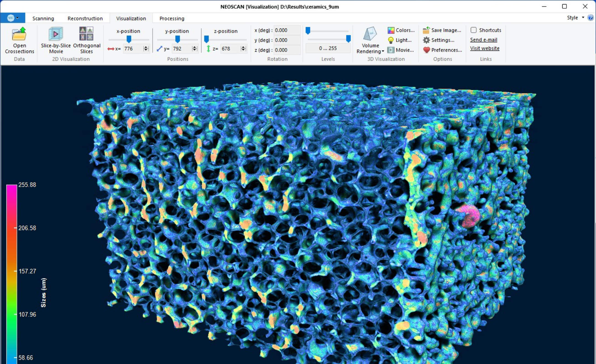Screen dimensions: 596x364
Task: Switch to the Reconstruction tab
Action: pos(85,18)
